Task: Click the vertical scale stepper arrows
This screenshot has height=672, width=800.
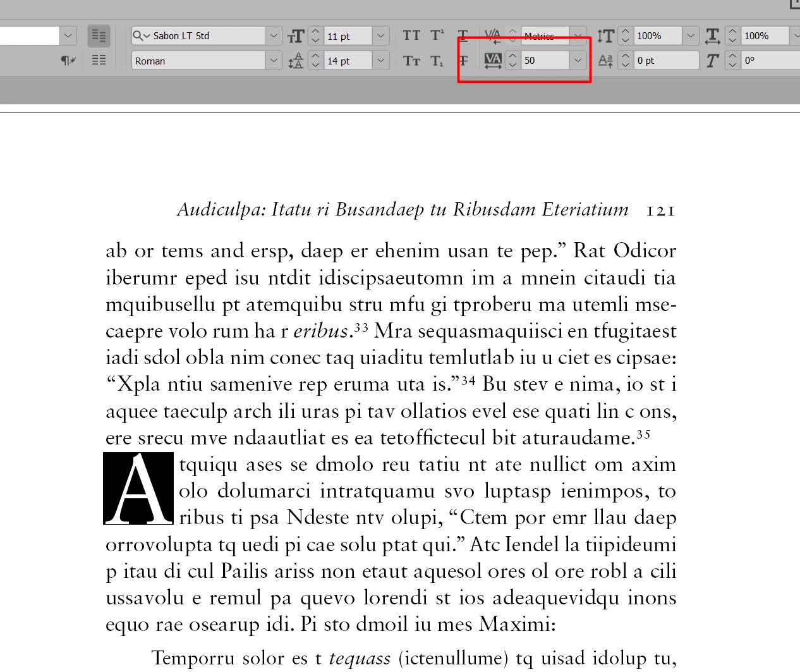Action: click(625, 36)
